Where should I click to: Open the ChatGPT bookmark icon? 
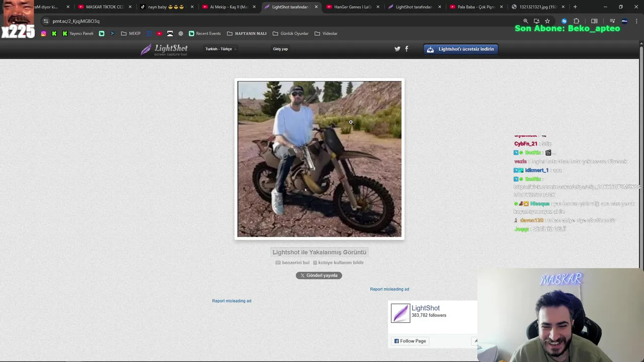pos(181,34)
